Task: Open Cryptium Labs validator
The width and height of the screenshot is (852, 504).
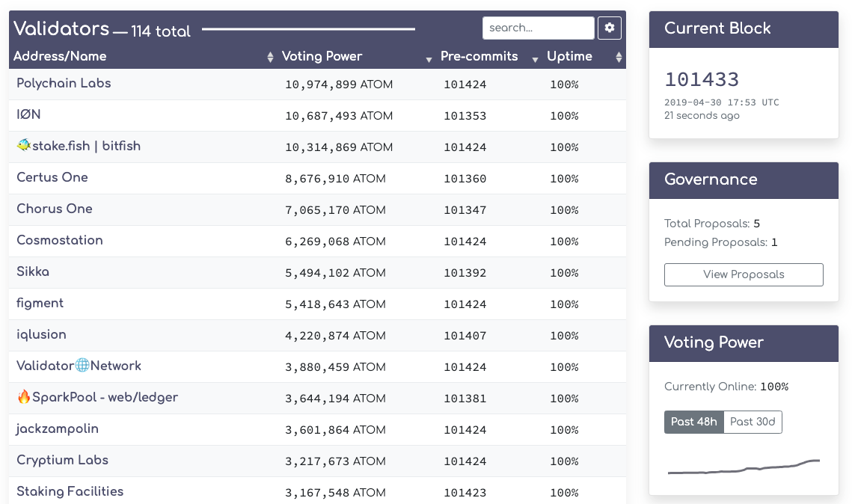Action: point(63,461)
